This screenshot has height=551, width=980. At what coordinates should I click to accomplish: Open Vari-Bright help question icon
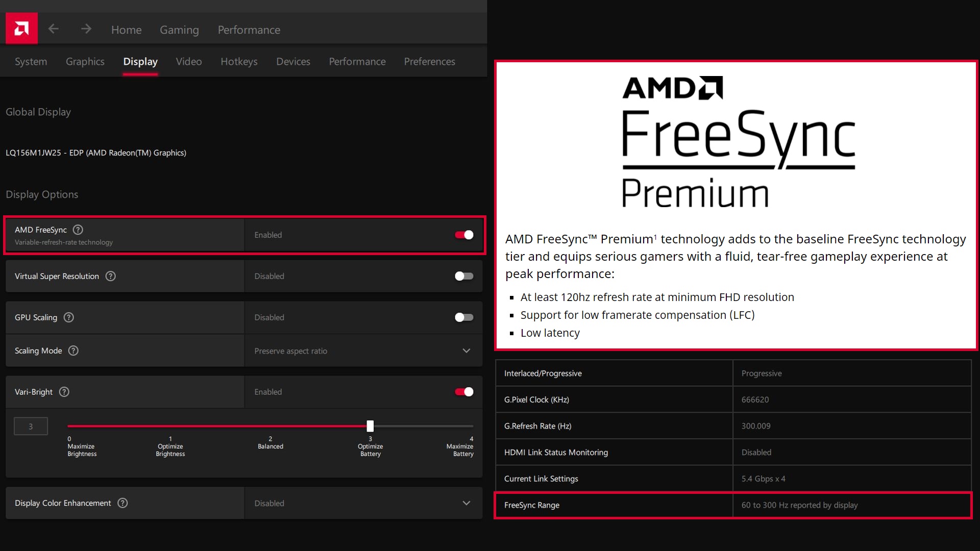coord(64,392)
